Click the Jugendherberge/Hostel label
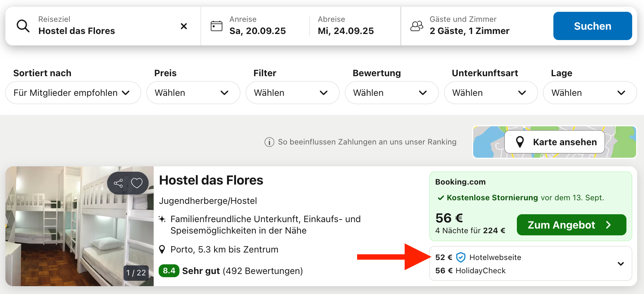Image resolution: width=644 pixels, height=294 pixels. coord(208,201)
